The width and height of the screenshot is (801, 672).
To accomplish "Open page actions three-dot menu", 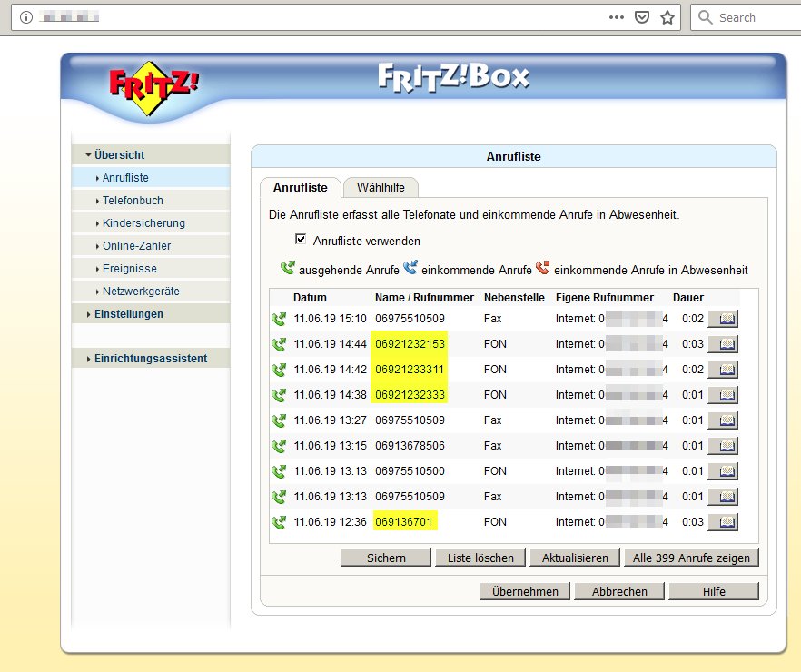I will click(617, 17).
